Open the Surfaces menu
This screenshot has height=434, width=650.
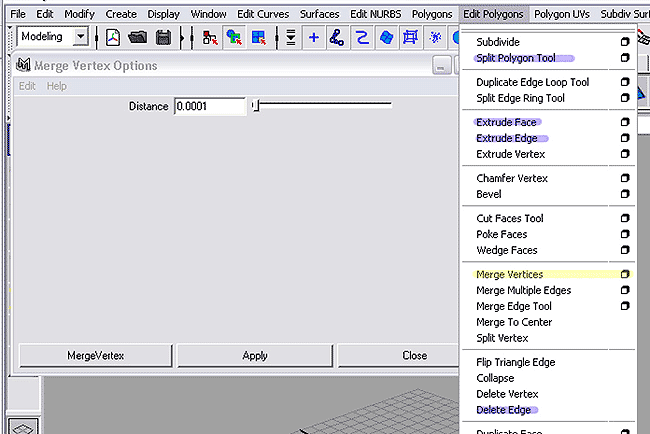[319, 14]
